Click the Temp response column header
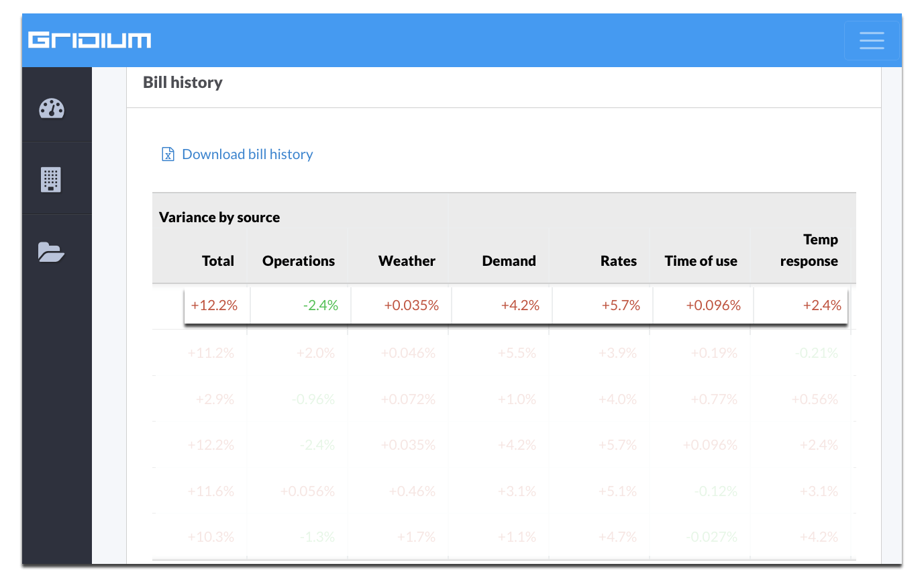 point(809,250)
